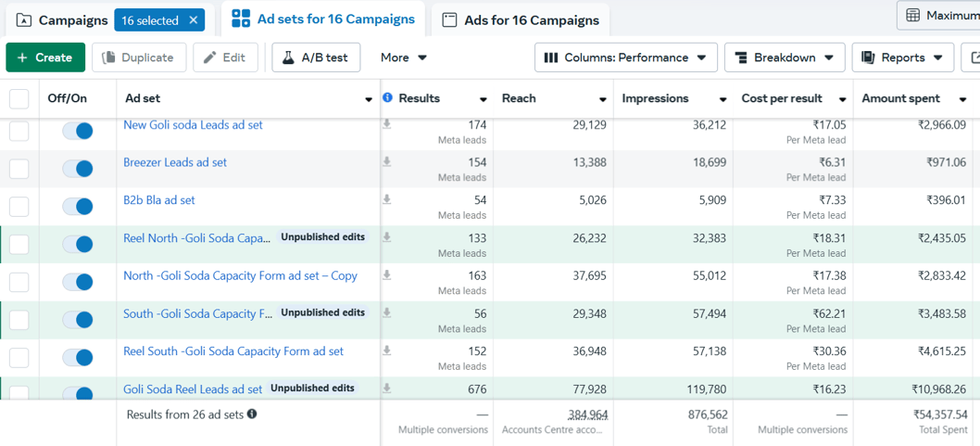Toggle off South Goli Soda Capacity ad set

tap(78, 320)
